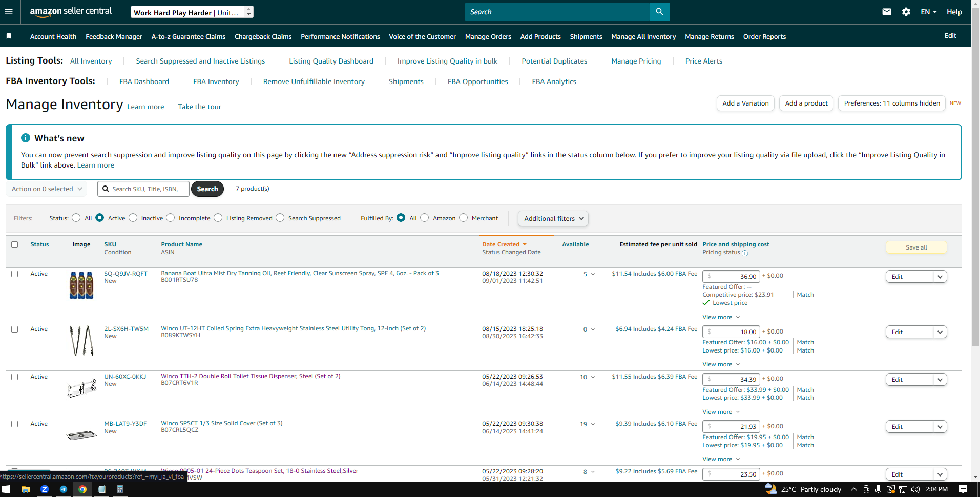Click the Date Created sort arrow
The height and width of the screenshot is (497, 980).
point(525,244)
